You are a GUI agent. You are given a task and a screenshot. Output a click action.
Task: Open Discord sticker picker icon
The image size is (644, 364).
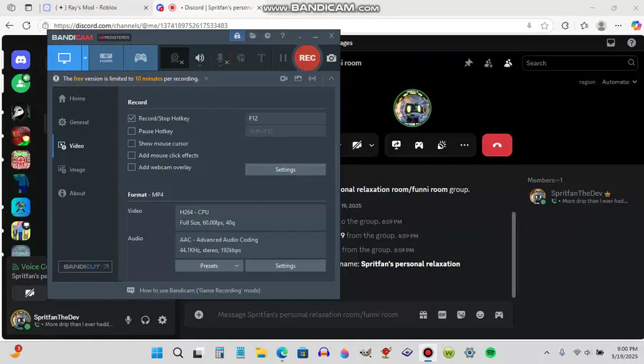tap(462, 315)
